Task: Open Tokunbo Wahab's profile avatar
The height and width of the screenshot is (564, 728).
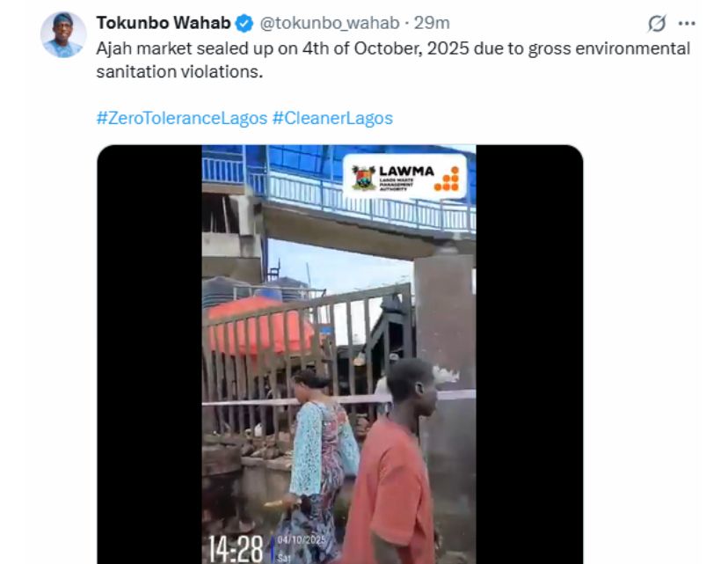Action: pos(63,35)
